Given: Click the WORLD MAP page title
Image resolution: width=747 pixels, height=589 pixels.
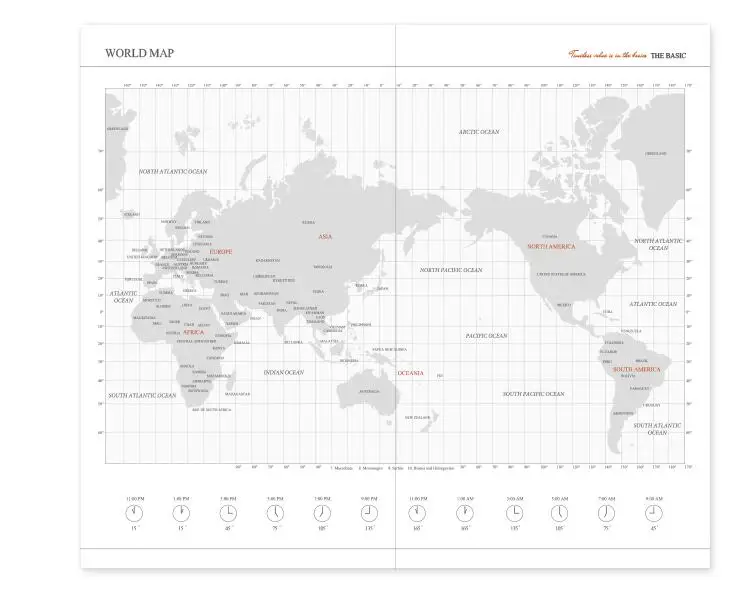Looking at the screenshot, I should pyautogui.click(x=140, y=53).
